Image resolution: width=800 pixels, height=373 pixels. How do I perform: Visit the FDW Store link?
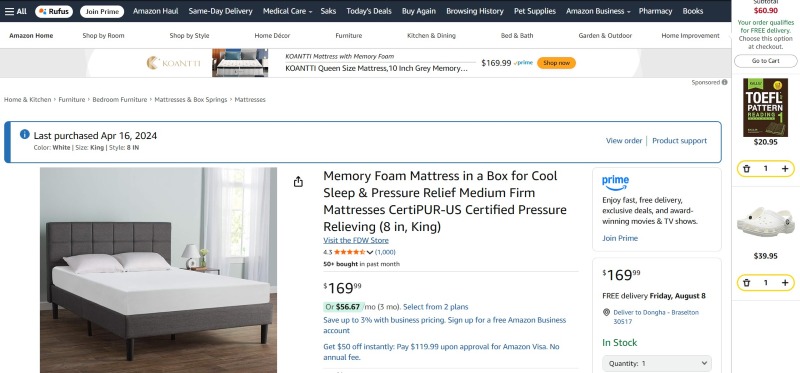356,240
